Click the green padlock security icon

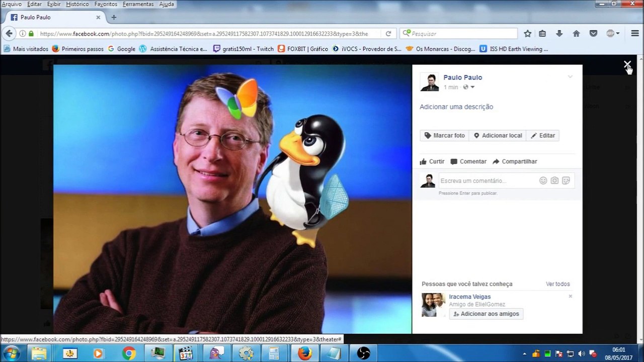pyautogui.click(x=31, y=34)
